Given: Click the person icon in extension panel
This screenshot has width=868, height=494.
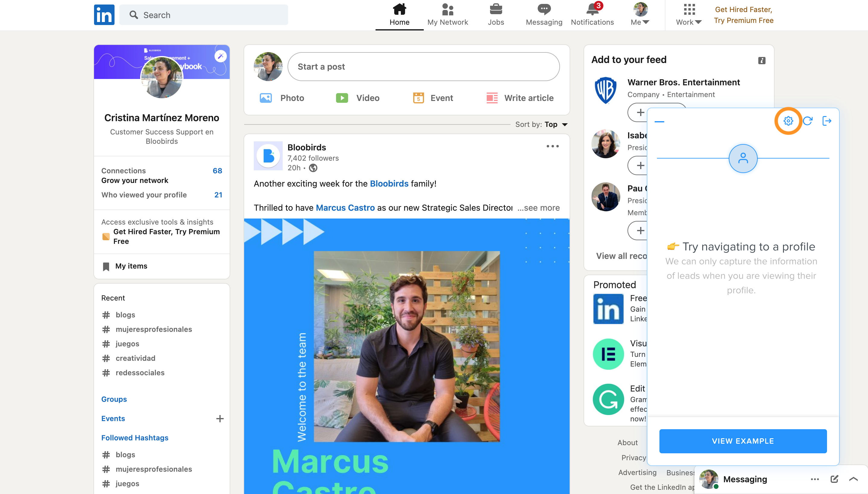Looking at the screenshot, I should [x=743, y=158].
